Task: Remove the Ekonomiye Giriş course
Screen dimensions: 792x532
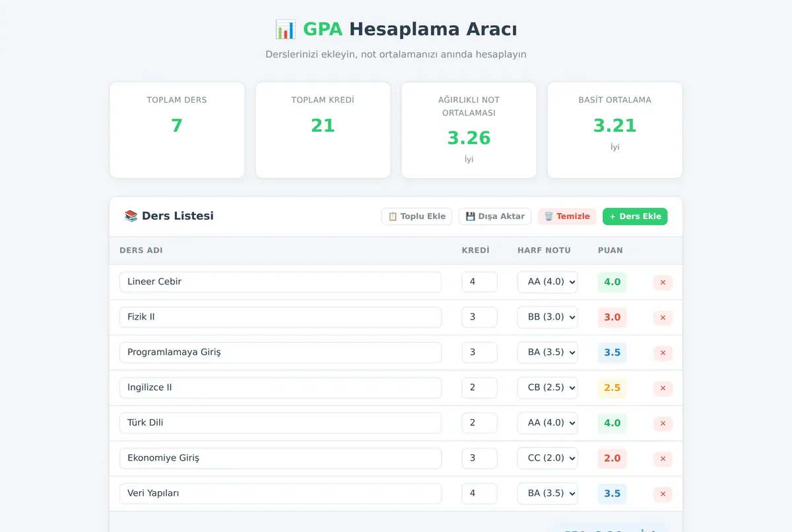Action: pyautogui.click(x=663, y=459)
